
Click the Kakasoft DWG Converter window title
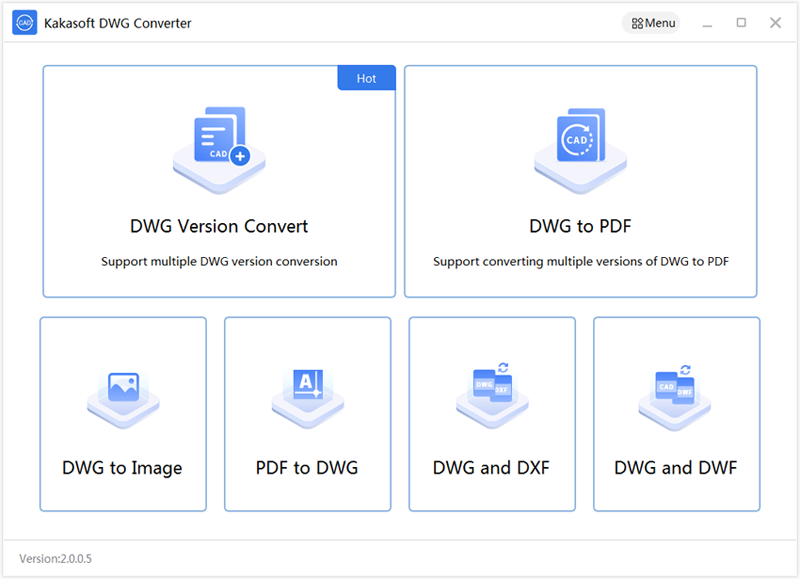pyautogui.click(x=117, y=23)
